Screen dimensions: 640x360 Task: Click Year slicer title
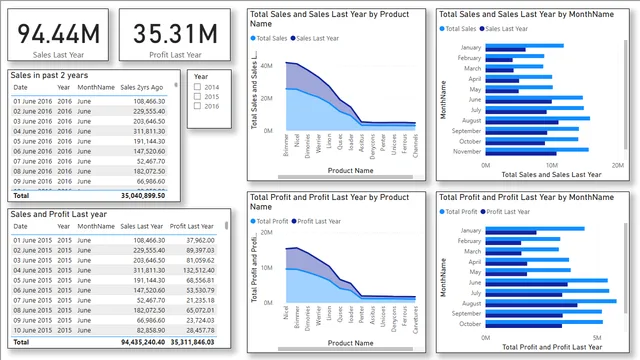click(x=200, y=76)
